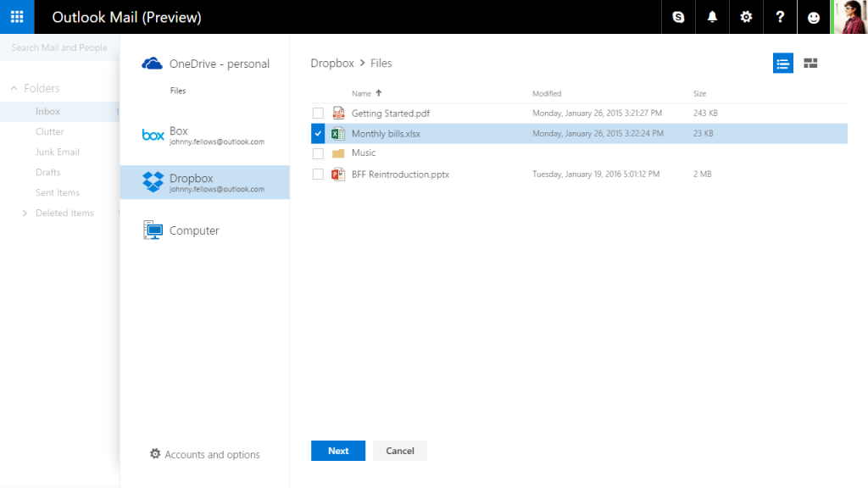Collapse the Folders section
Viewport: 868px width, 488px height.
point(12,87)
